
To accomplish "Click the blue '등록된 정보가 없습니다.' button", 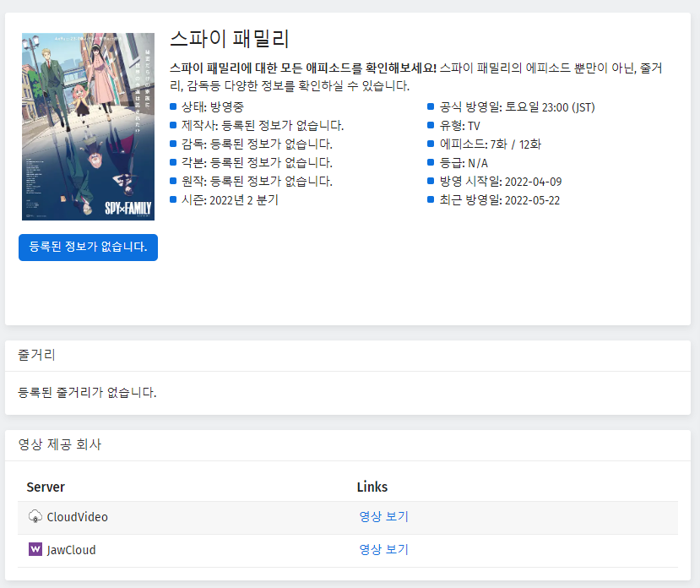I will [x=88, y=247].
